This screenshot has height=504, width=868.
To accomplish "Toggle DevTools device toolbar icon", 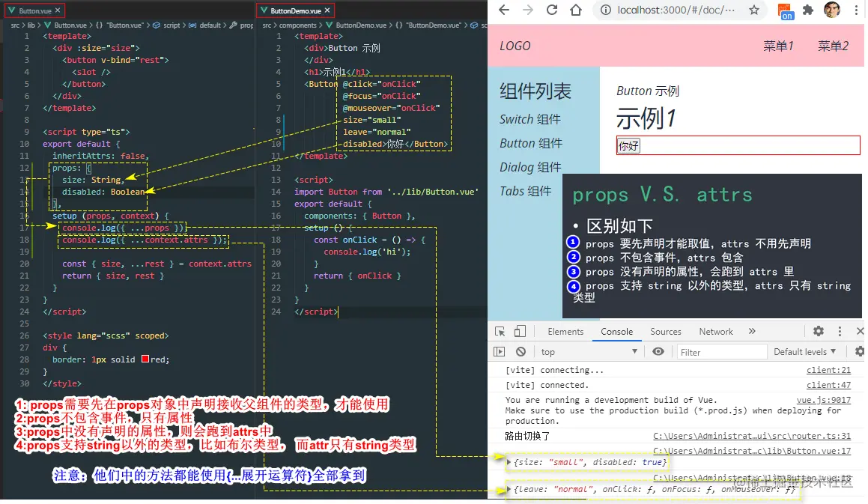I will pos(520,331).
